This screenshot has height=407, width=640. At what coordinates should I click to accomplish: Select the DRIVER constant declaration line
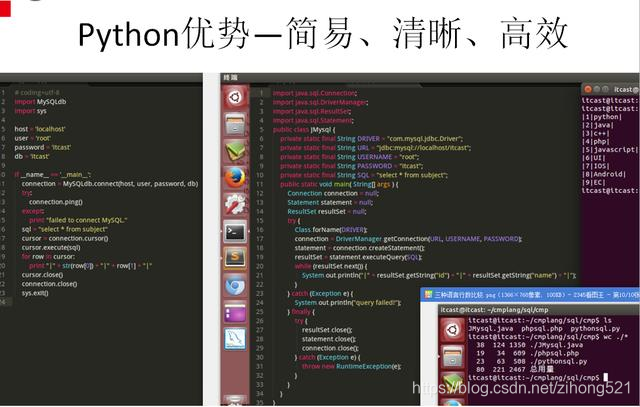click(x=371, y=139)
